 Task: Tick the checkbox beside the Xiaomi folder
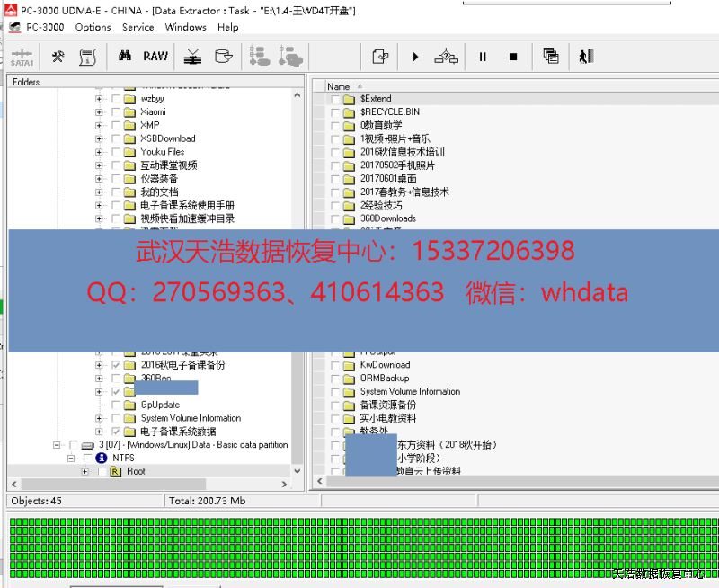click(x=116, y=112)
